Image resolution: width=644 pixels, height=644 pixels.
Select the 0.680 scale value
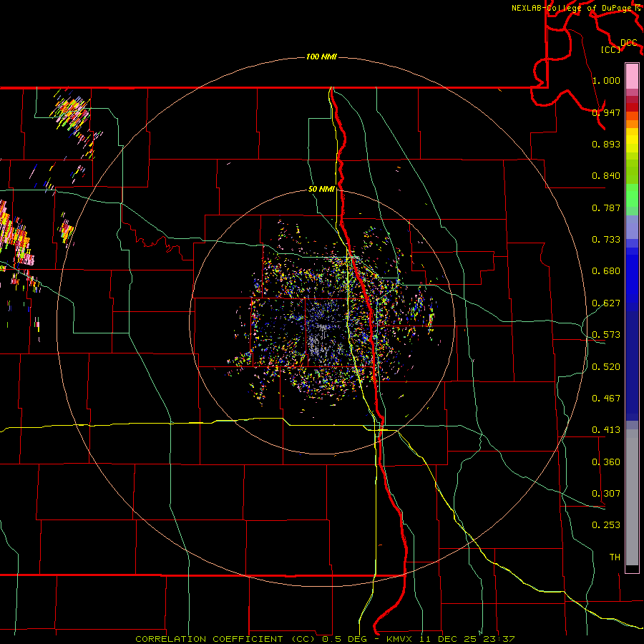point(606,271)
